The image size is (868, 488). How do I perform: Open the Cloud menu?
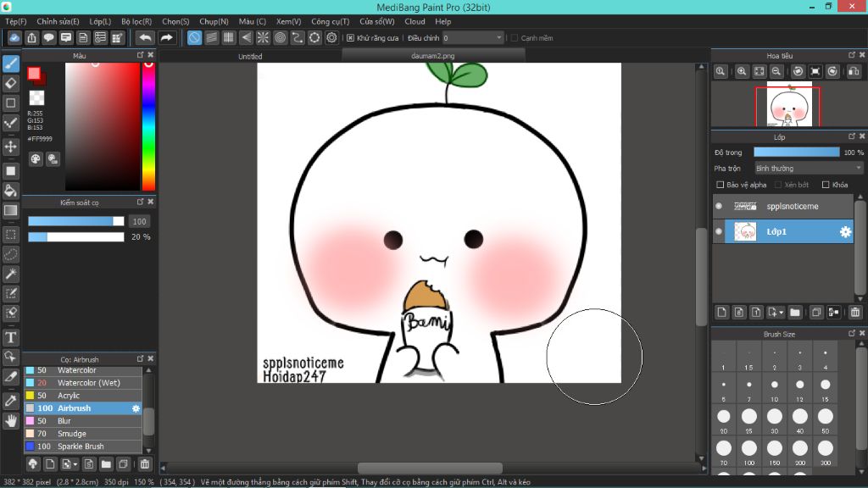click(x=415, y=21)
